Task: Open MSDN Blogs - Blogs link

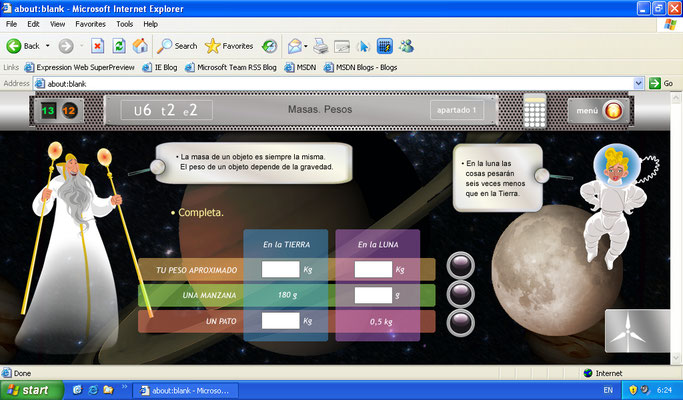Action: coord(360,67)
